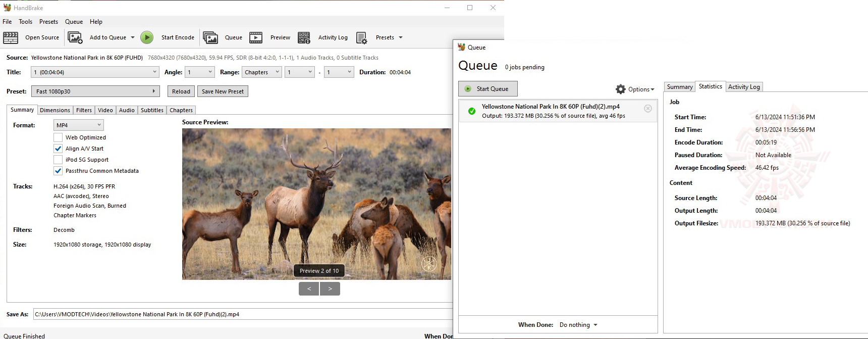Open the Queue window's Summary tab

680,87
